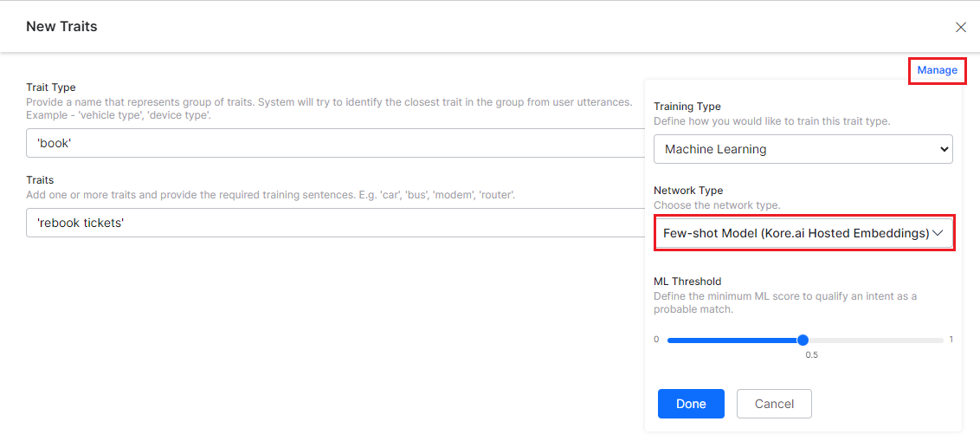Click the Trait Type field label

tap(51, 88)
